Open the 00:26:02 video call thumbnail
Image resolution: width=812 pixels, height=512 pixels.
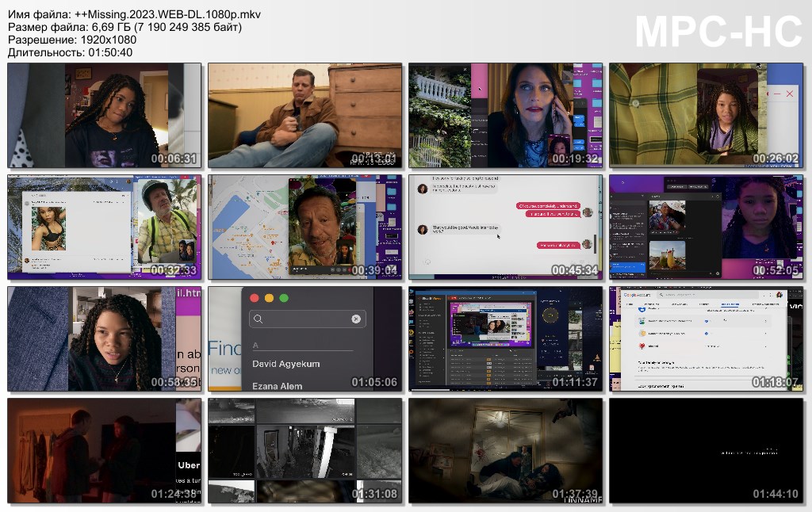[707, 116]
